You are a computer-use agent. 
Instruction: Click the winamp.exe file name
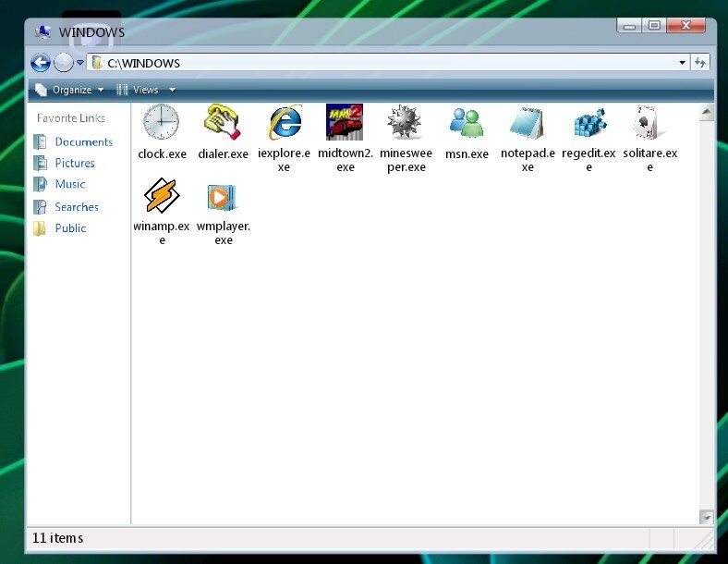162,233
